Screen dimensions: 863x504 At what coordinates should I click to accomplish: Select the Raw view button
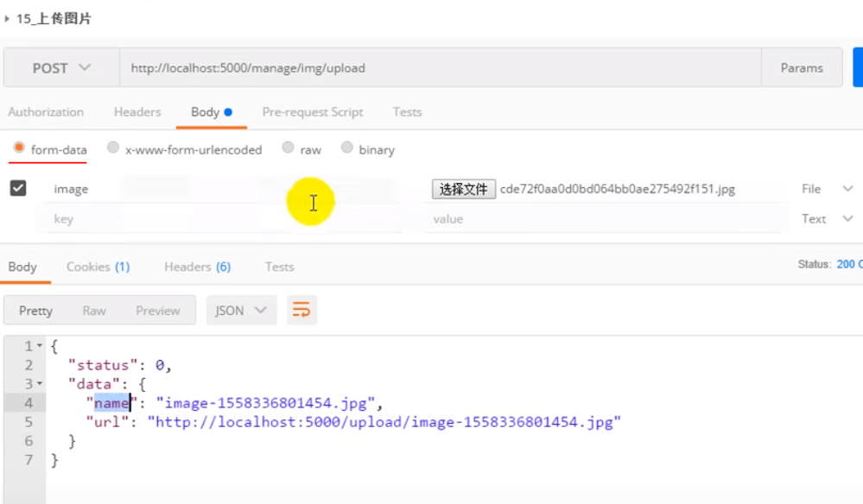click(94, 311)
